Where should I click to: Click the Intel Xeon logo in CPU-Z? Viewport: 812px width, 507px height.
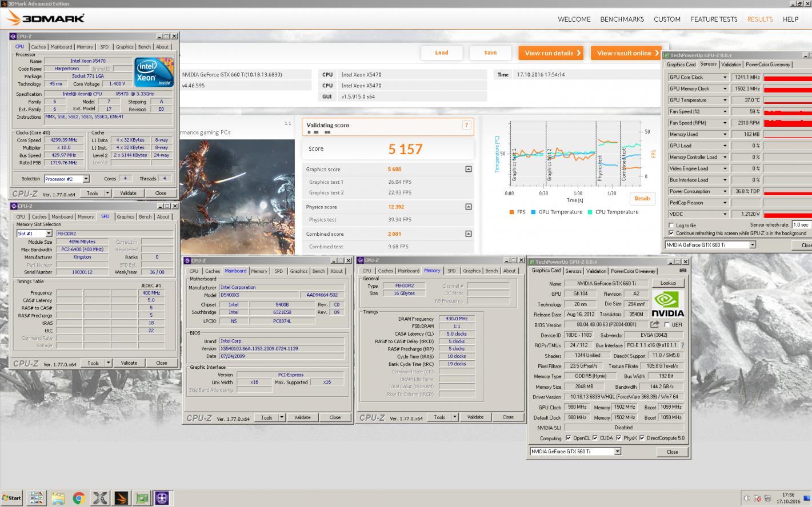click(154, 72)
